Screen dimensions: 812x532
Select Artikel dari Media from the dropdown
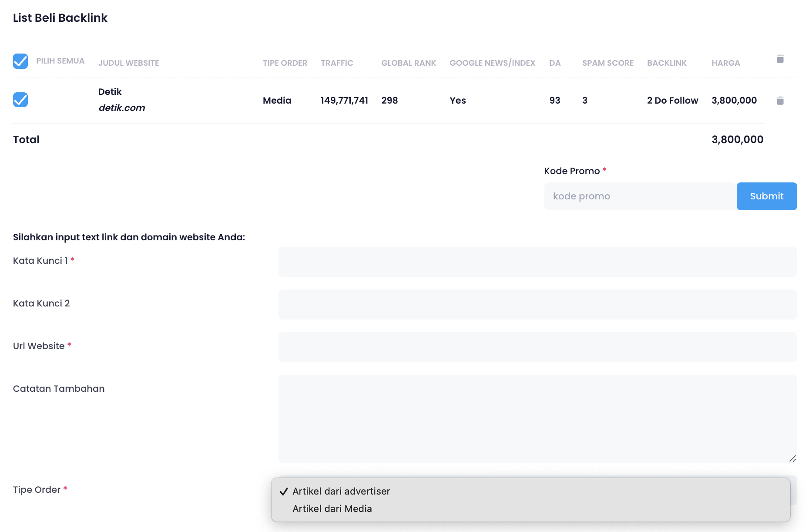point(332,508)
